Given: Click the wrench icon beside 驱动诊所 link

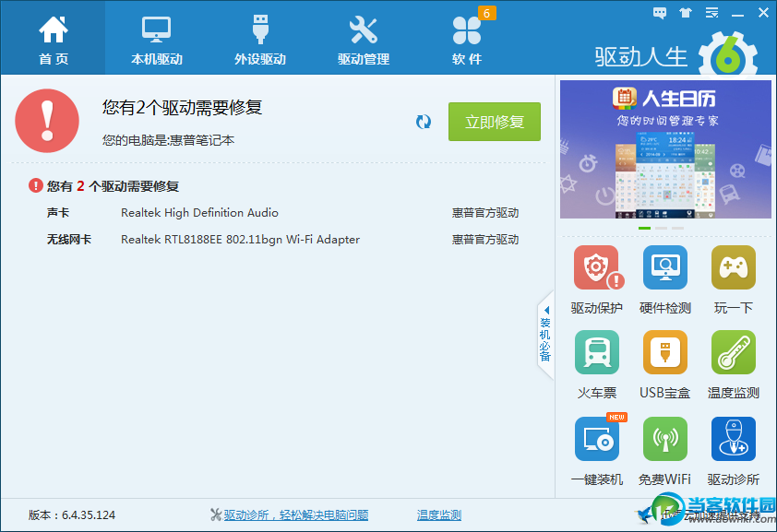Looking at the screenshot, I should (x=216, y=515).
